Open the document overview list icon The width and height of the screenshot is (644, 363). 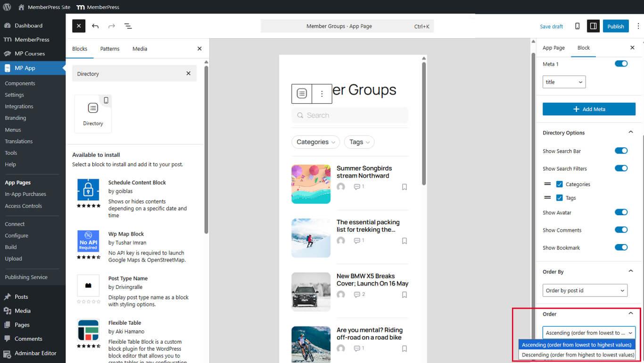(128, 26)
